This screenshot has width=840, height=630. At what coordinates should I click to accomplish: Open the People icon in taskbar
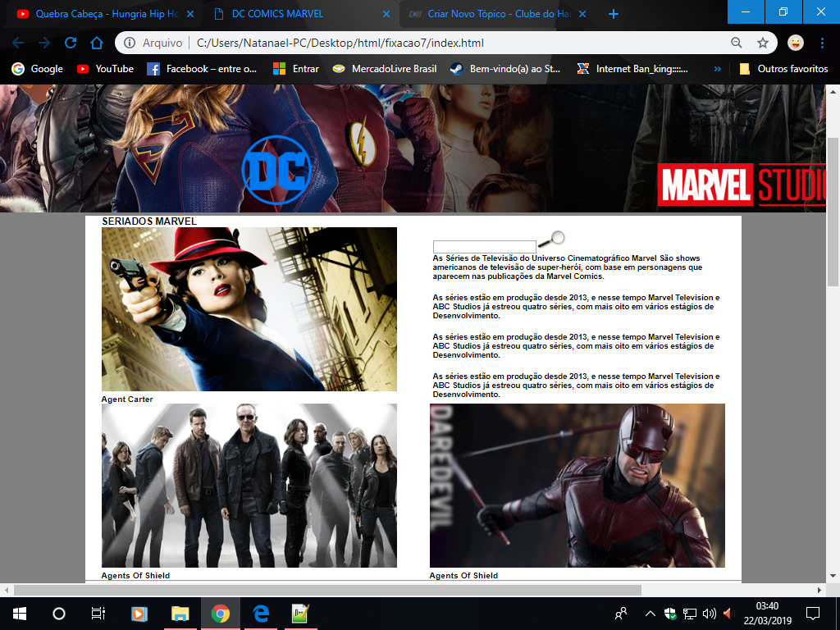[x=621, y=614]
